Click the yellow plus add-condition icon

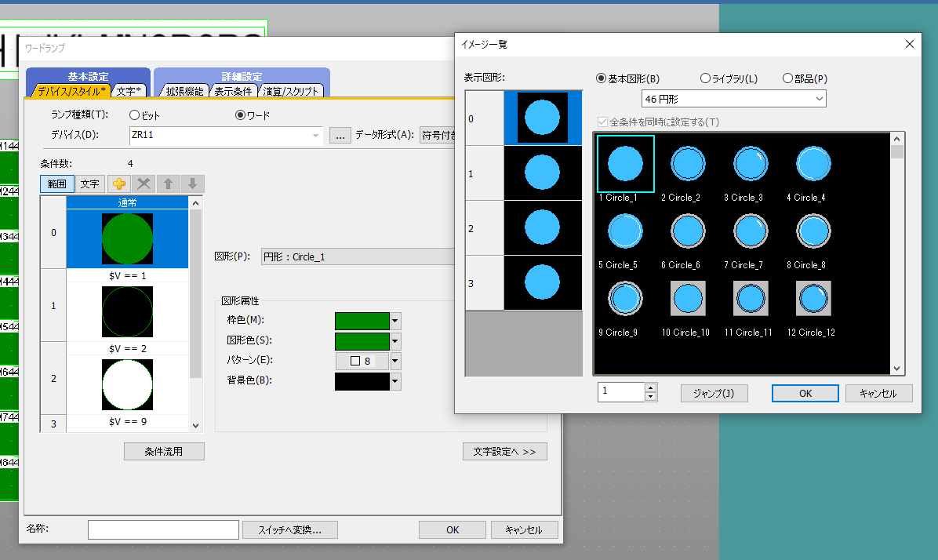119,184
